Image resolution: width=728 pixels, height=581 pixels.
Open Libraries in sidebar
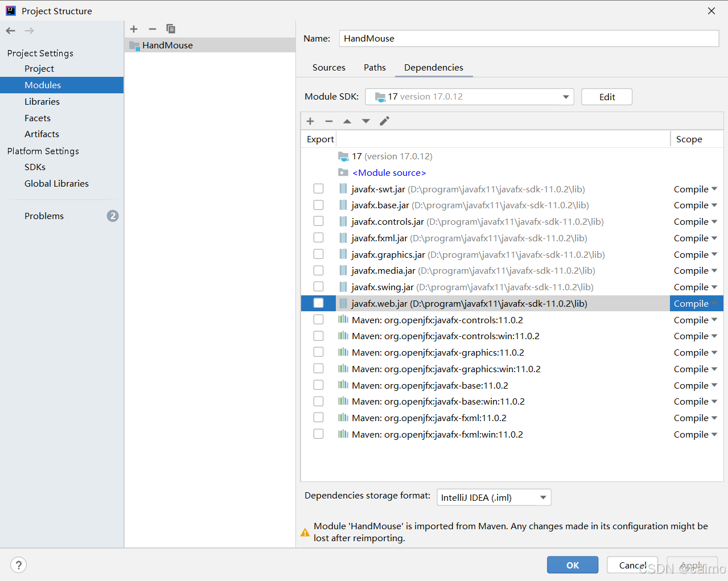coord(42,102)
